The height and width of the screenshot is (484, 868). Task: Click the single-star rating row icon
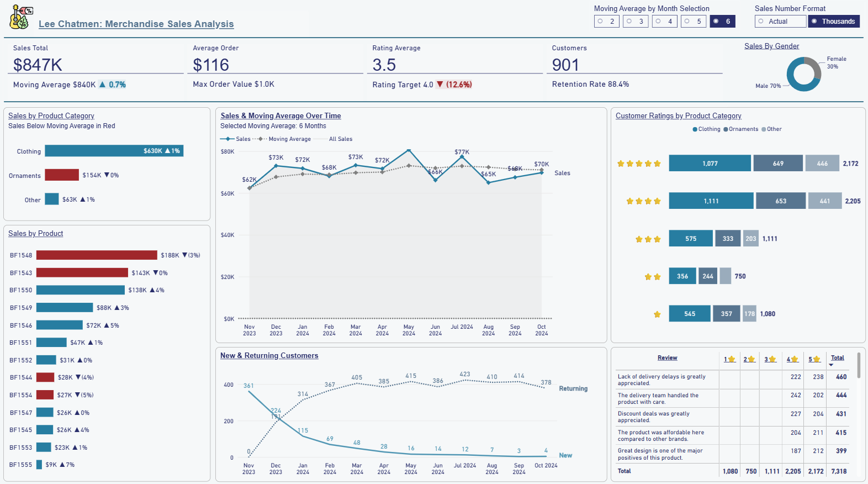(x=657, y=314)
